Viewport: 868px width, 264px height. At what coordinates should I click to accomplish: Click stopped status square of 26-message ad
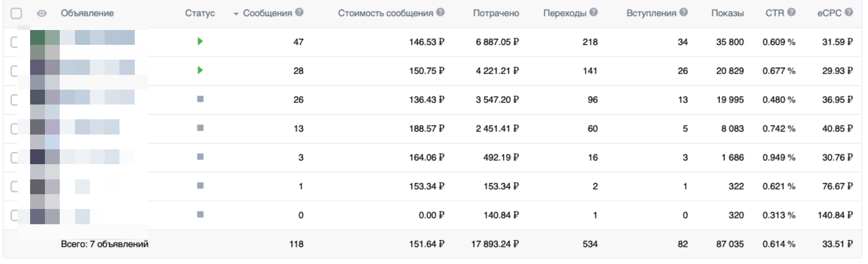200,99
